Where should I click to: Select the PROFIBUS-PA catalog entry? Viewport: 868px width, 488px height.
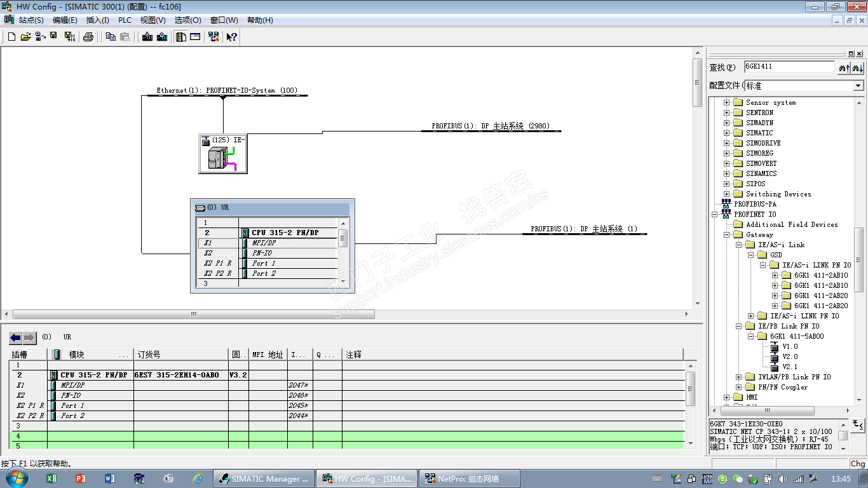[x=755, y=204]
